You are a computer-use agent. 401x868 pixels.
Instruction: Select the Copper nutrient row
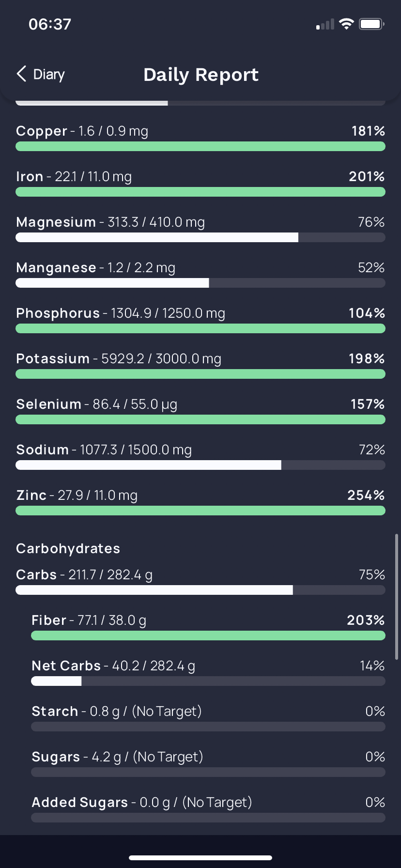200,138
